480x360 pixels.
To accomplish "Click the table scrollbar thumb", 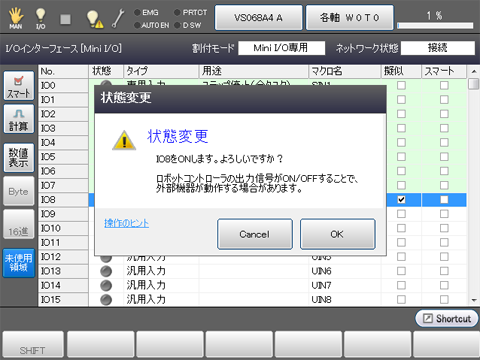I will 473,84.
